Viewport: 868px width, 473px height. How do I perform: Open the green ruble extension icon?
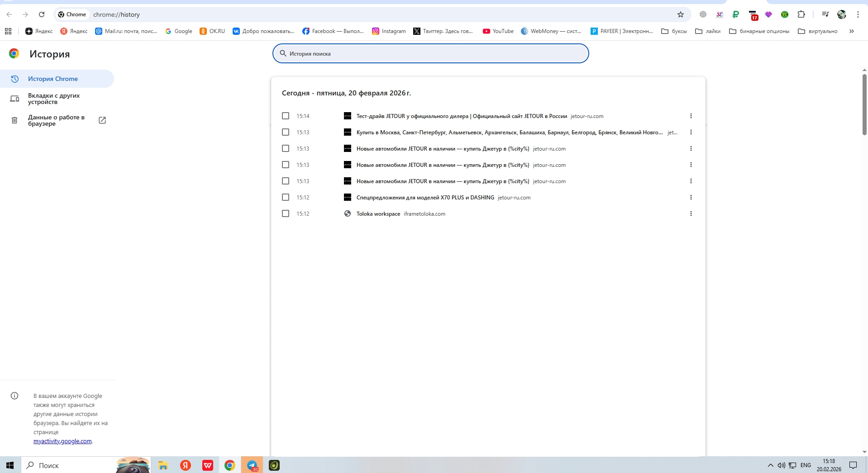coord(736,14)
